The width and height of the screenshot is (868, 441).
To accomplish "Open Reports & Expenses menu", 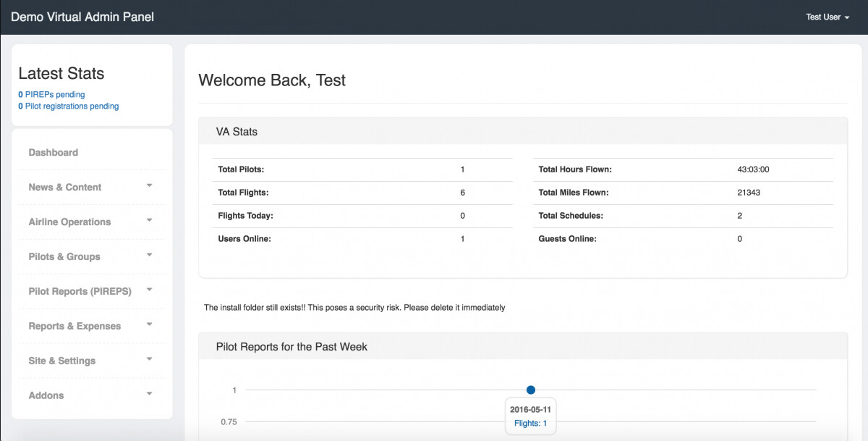I will click(75, 326).
